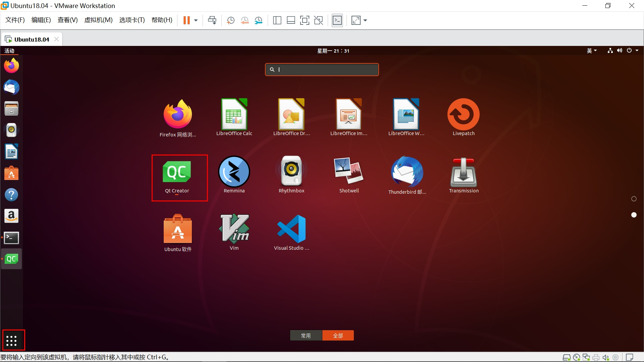The image size is (644, 362).
Task: Click the 活动 Activities button
Action: 9,51
